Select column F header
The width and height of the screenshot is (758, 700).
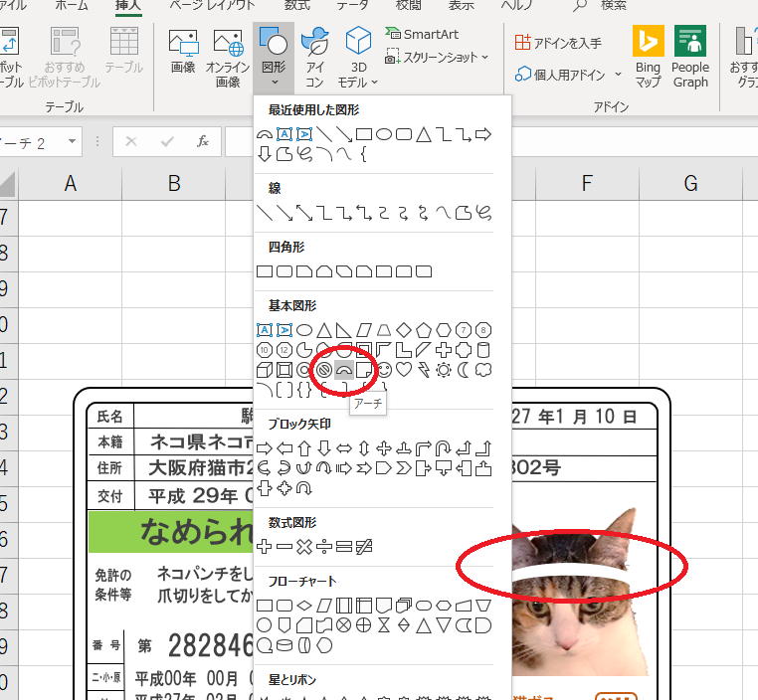(x=587, y=183)
